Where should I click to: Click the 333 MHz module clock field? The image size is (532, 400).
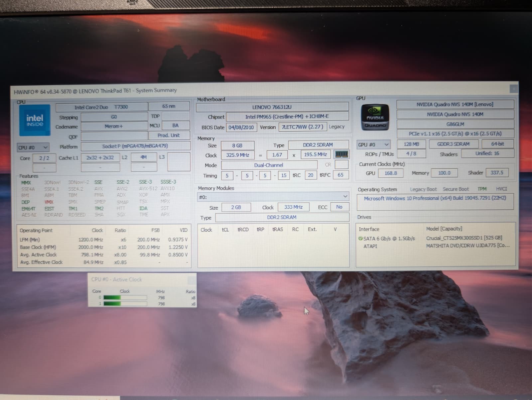[293, 207]
